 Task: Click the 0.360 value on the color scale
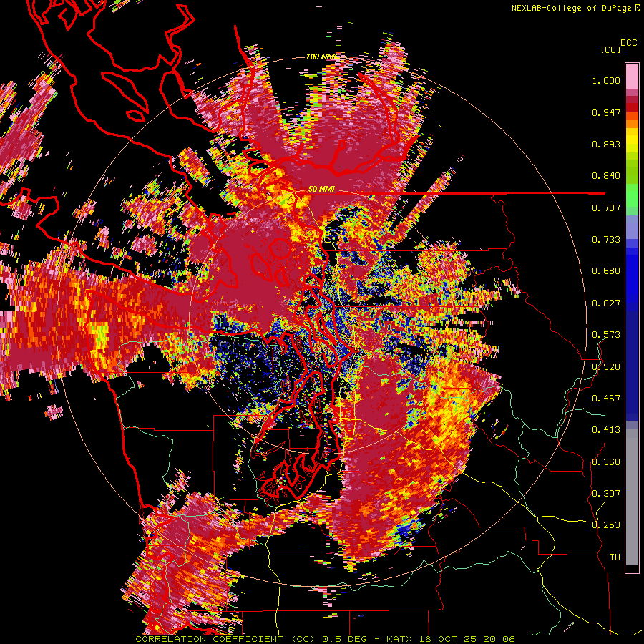[x=606, y=462]
